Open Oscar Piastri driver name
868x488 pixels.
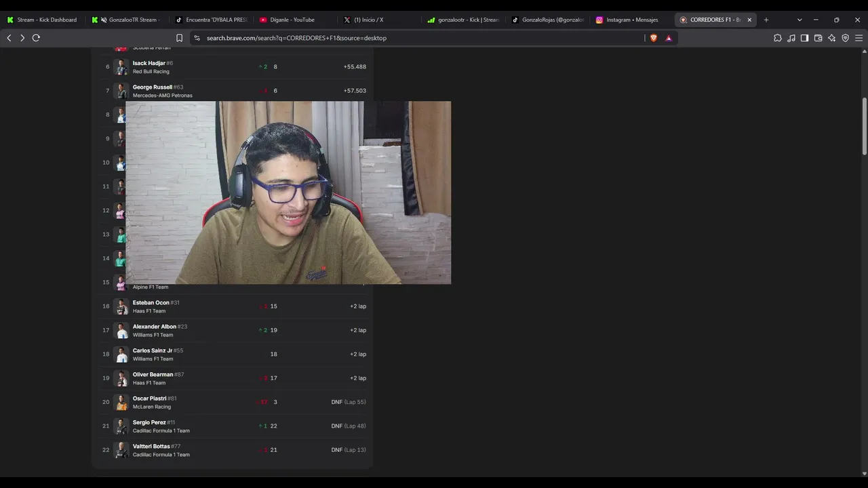tap(150, 399)
